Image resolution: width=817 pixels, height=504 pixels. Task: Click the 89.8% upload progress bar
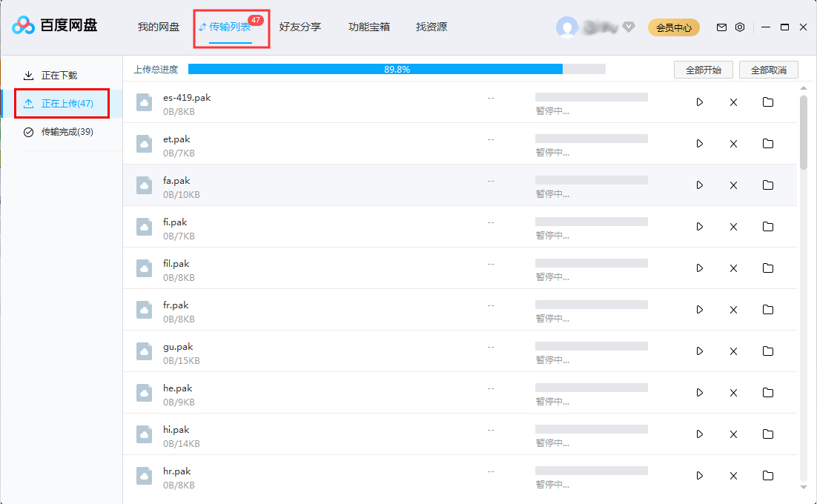[x=397, y=69]
